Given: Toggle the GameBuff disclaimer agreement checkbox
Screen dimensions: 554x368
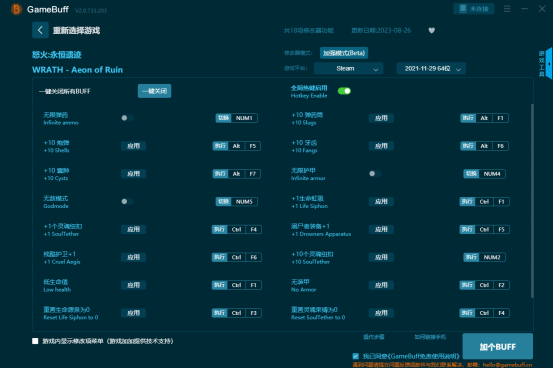Looking at the screenshot, I should coord(355,356).
